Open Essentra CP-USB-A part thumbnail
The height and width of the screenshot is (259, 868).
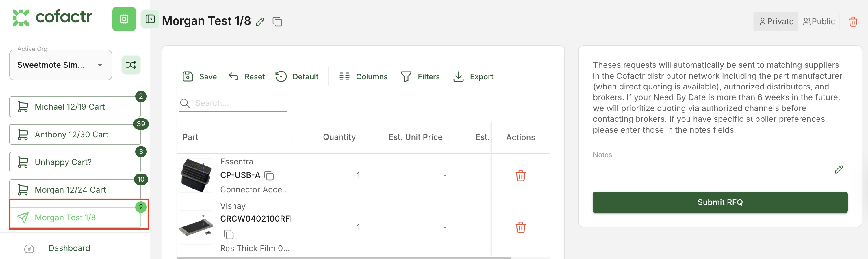[x=196, y=176]
